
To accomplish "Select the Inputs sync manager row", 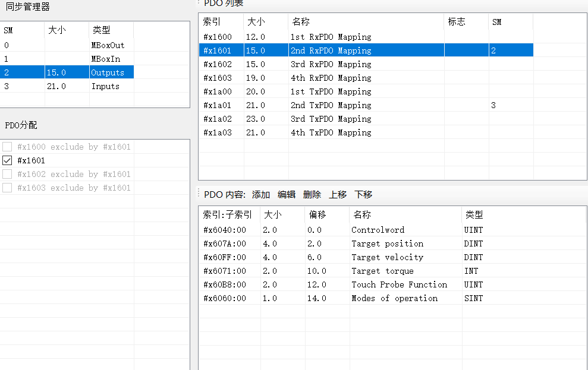I will (105, 86).
